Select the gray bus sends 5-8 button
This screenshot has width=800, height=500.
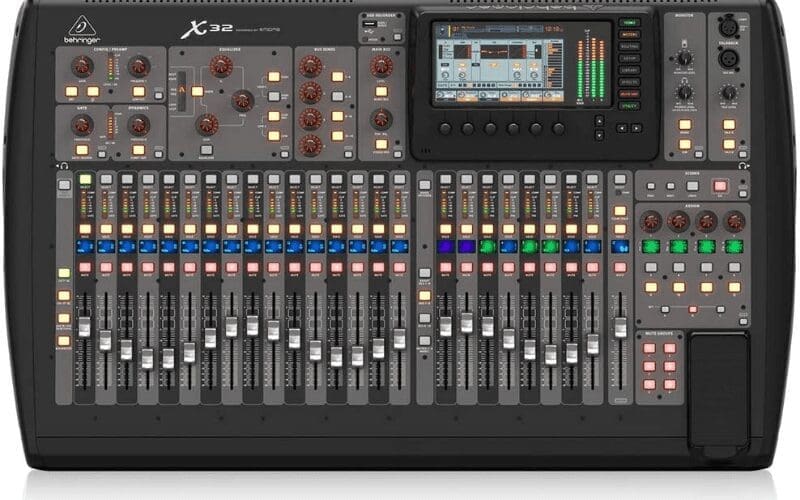pyautogui.click(x=337, y=96)
